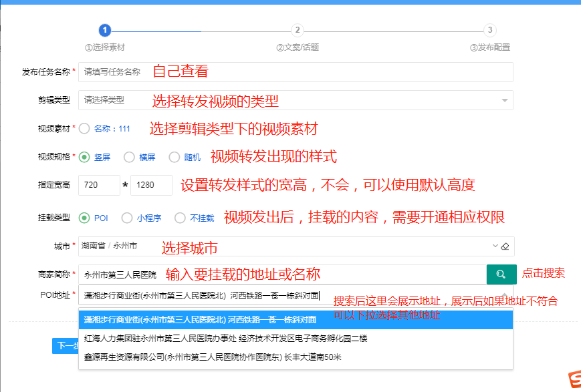Pick 鑫源再生资源有限公司 option in list
This screenshot has height=392, width=581.
pyautogui.click(x=296, y=357)
